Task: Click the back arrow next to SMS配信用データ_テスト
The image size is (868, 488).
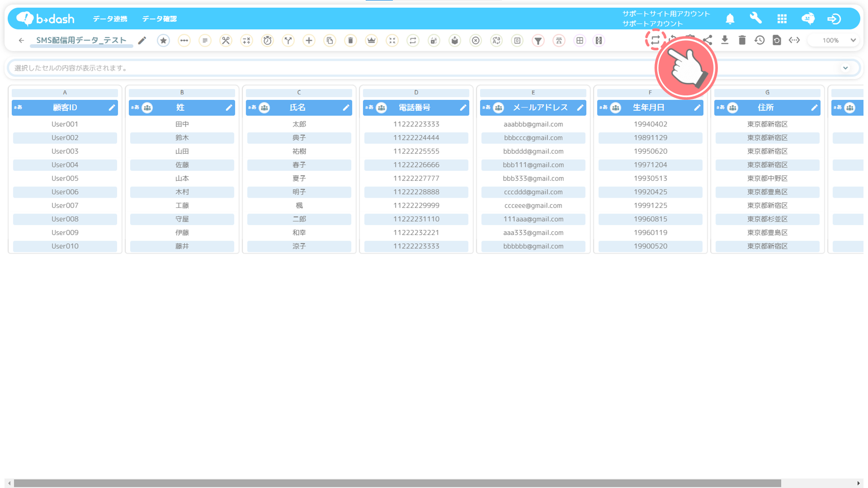Action: pyautogui.click(x=21, y=40)
